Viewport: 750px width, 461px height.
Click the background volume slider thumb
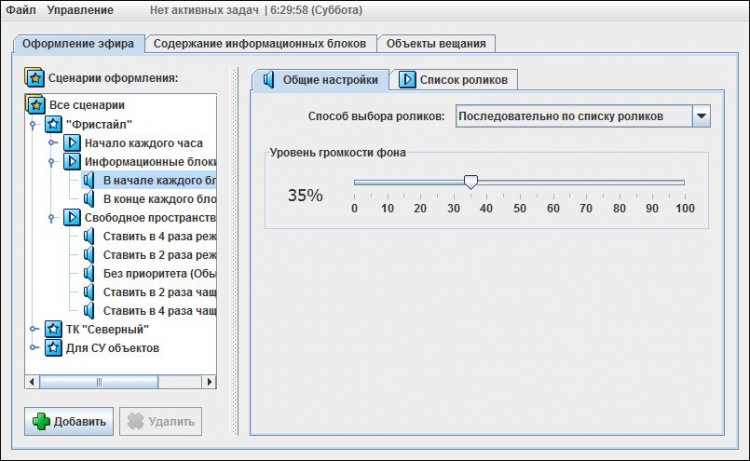471,182
